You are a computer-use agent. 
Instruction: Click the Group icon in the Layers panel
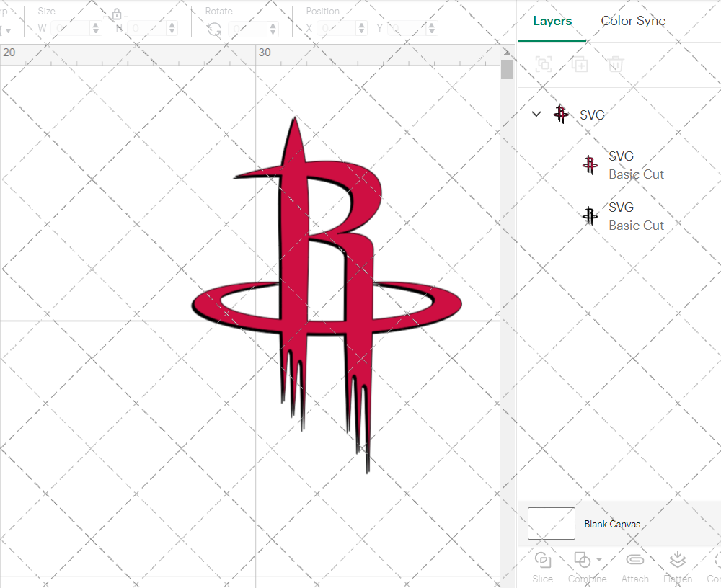tap(544, 64)
